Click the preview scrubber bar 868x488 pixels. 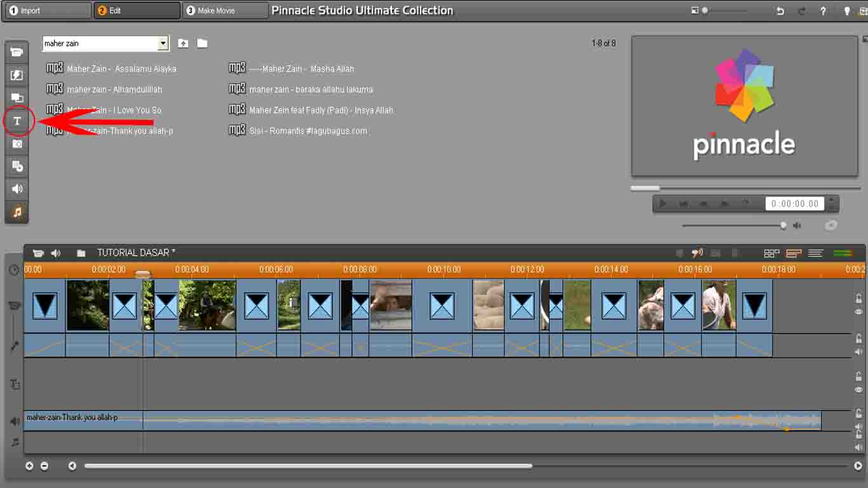click(x=745, y=188)
